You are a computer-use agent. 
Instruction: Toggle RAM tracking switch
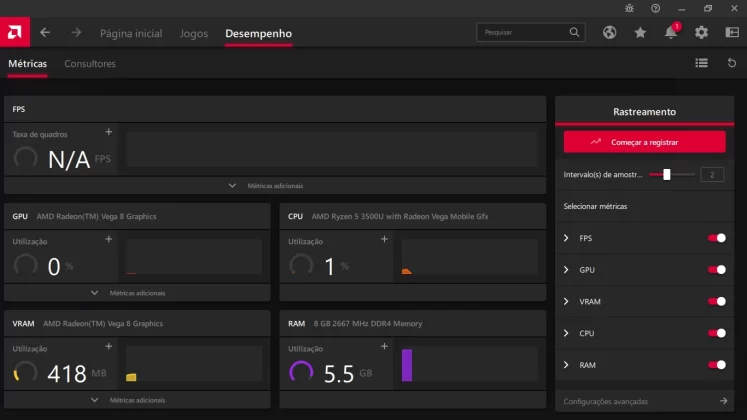717,365
